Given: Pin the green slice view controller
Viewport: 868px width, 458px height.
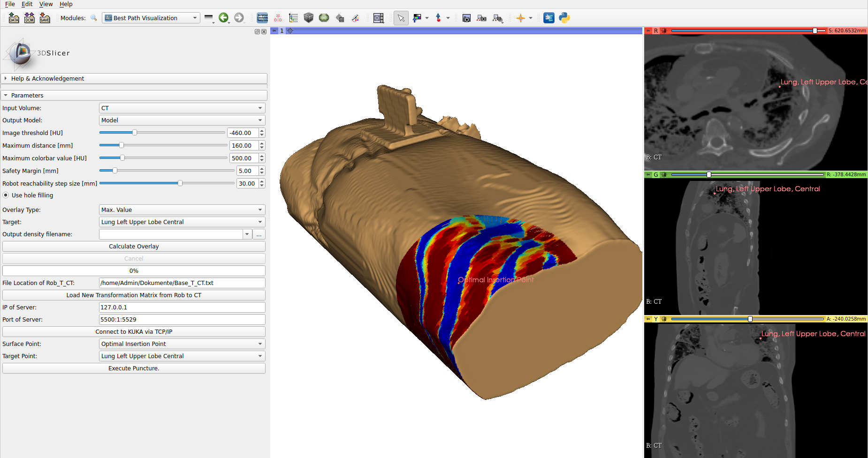Looking at the screenshot, I should tap(648, 174).
